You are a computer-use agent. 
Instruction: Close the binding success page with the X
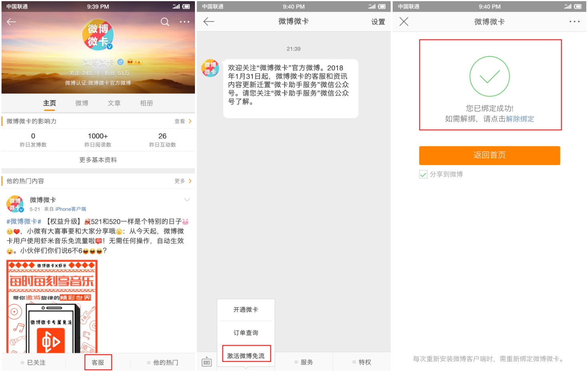403,22
